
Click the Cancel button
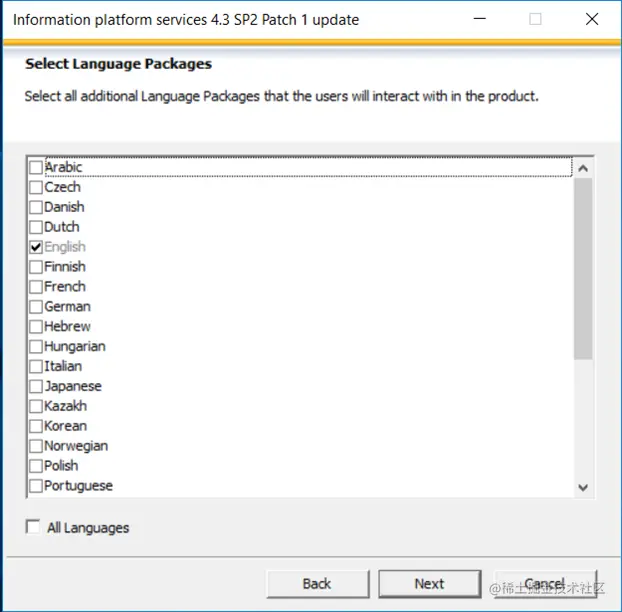point(545,584)
